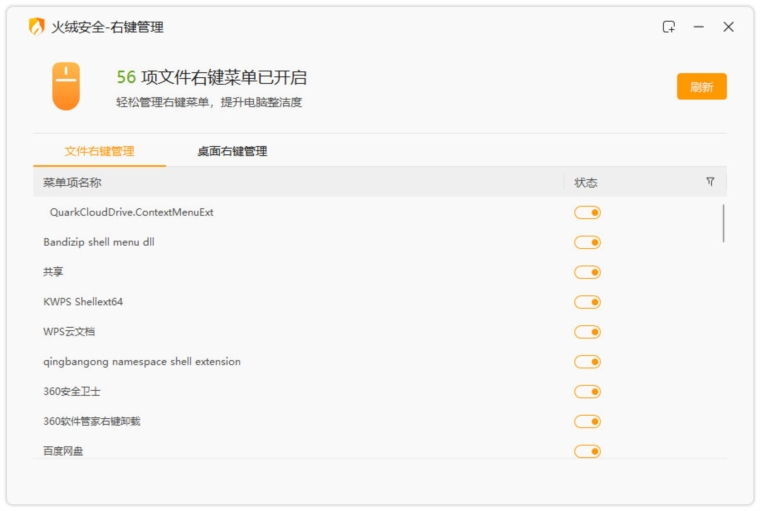Disable Bandizip shell menu dll toggle
This screenshot has width=760, height=511.
(x=587, y=242)
